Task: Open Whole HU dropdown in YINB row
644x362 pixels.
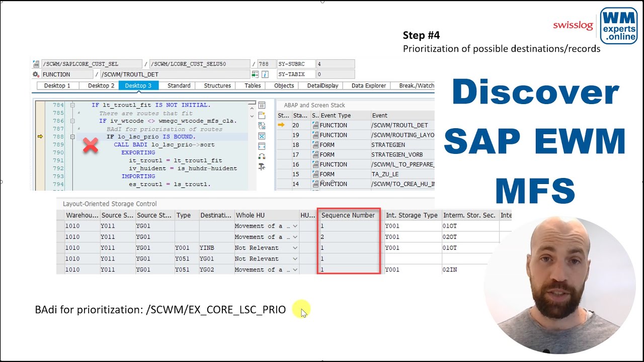Action: [295, 248]
